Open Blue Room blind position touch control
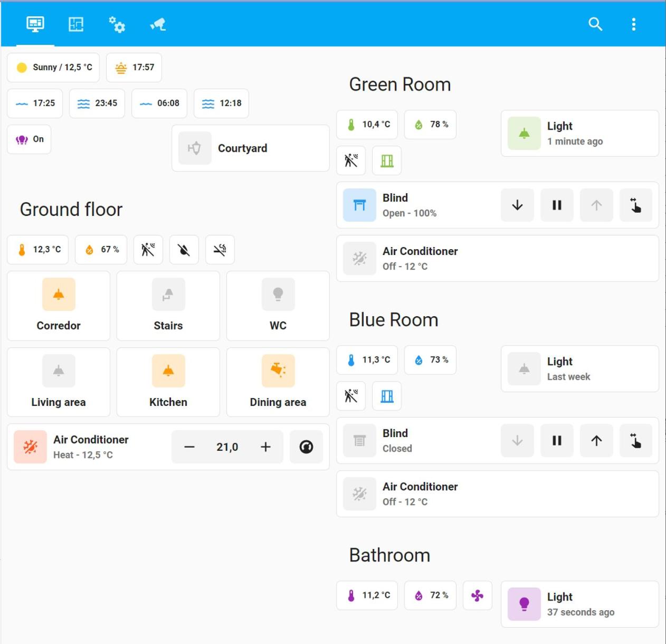Viewport: 666px width, 644px height. coord(636,441)
